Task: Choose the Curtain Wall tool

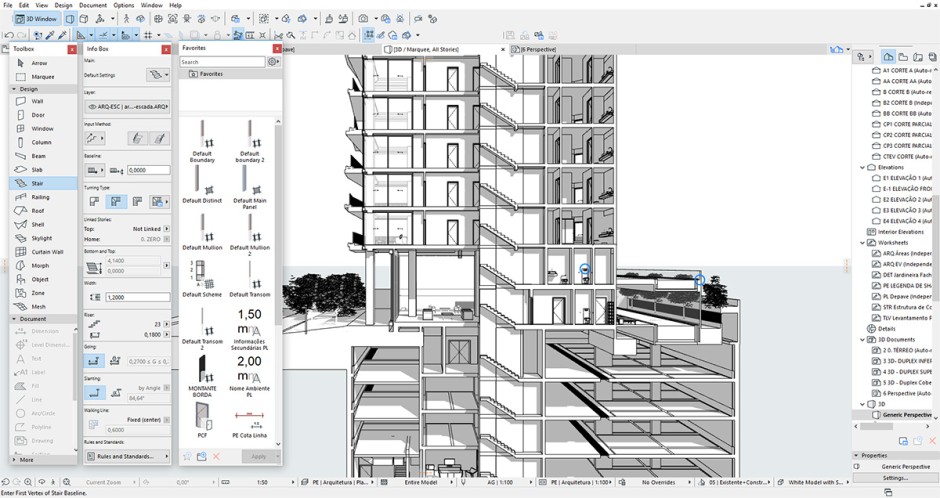Action: (47, 252)
